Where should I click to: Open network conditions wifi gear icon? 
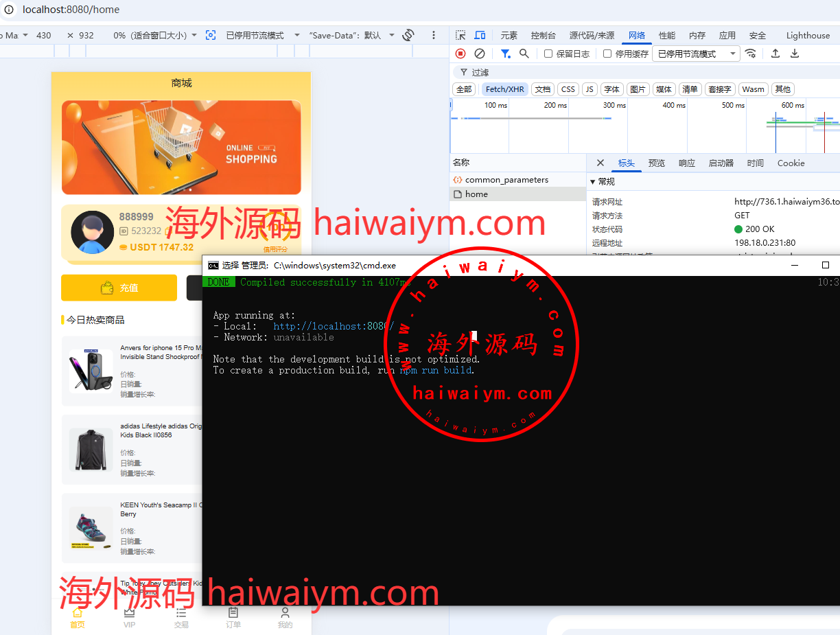[x=751, y=54]
